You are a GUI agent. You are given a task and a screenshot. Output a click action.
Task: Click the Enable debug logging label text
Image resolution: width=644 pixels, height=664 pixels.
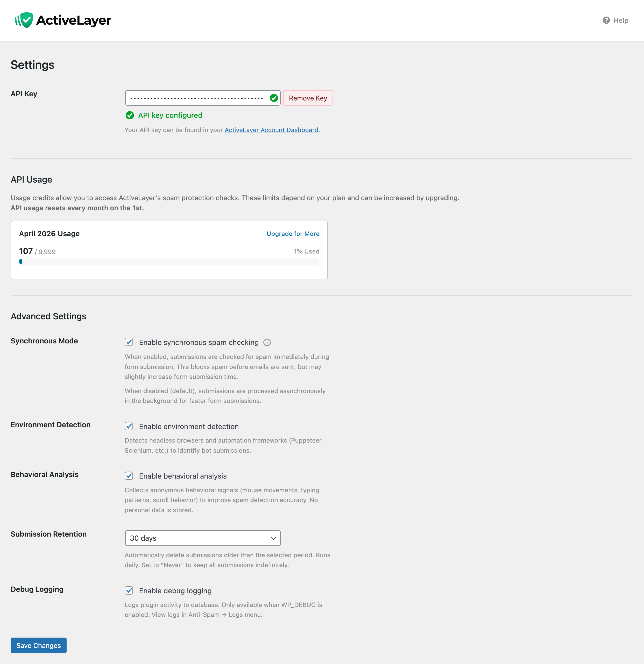tap(175, 591)
